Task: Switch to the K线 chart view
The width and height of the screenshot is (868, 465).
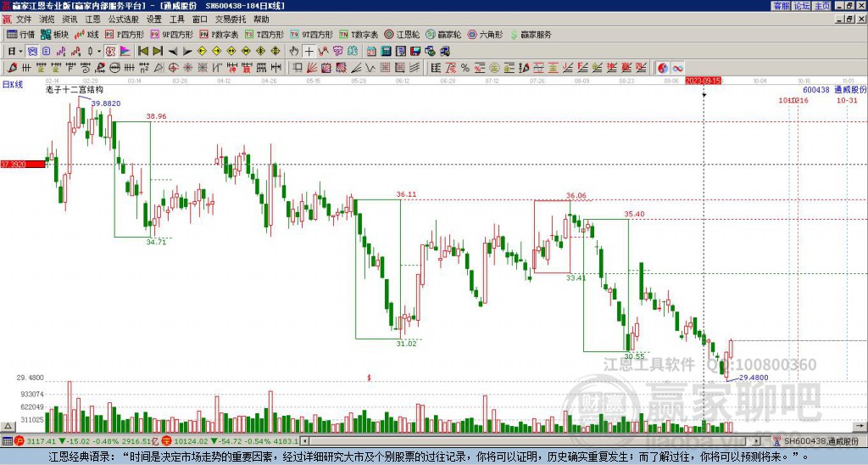Action: [x=86, y=34]
